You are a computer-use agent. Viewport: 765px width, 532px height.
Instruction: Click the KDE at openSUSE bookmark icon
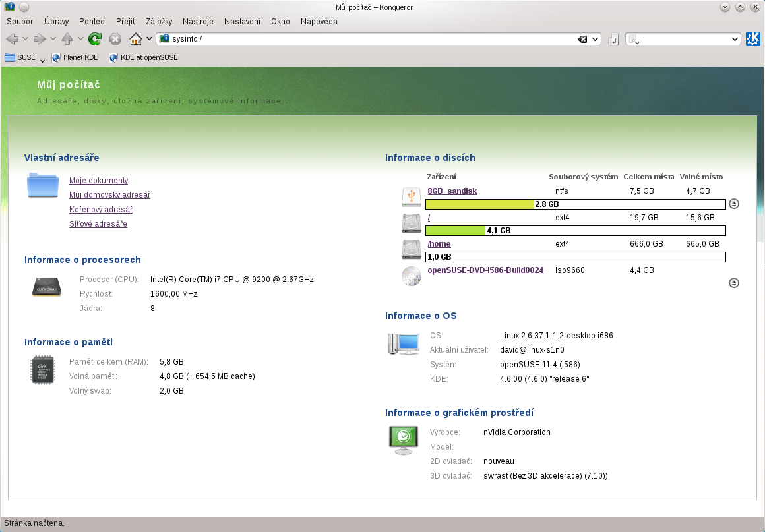coord(113,57)
